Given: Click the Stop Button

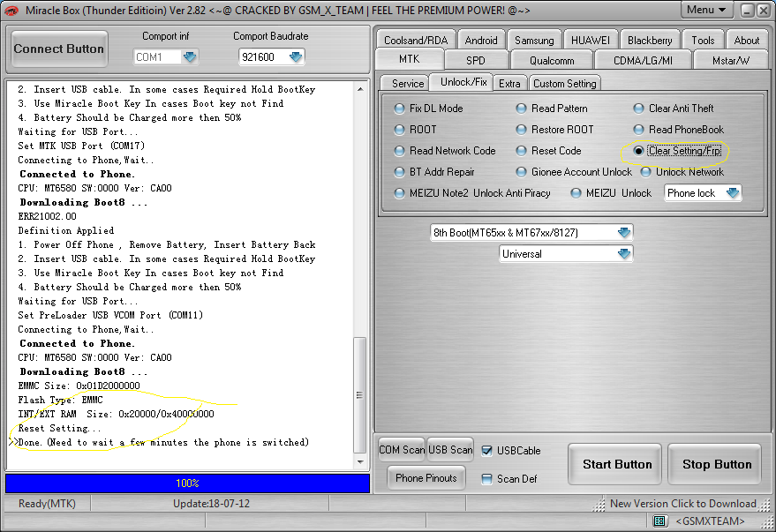Looking at the screenshot, I should click(714, 464).
